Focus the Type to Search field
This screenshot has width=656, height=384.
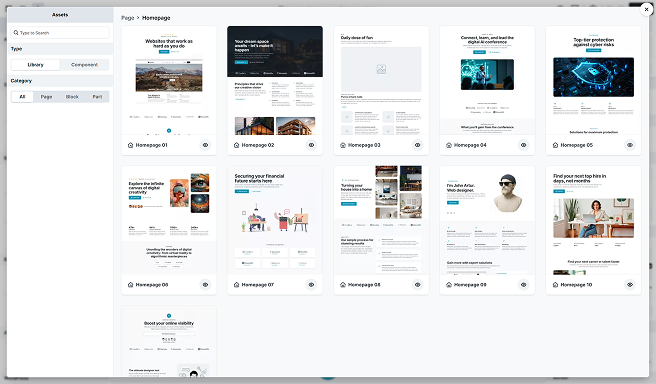(60, 33)
